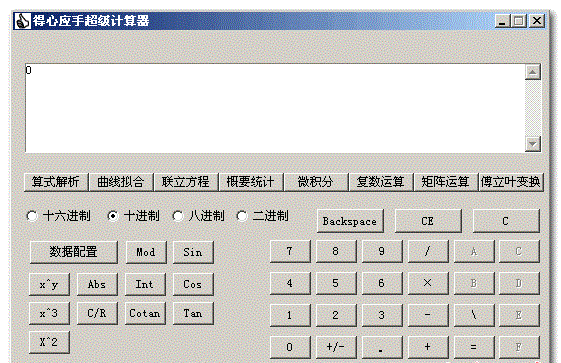Viewport: 561px width, 363px height.
Task: Click digit 4 on keypad
Action: 290,283
